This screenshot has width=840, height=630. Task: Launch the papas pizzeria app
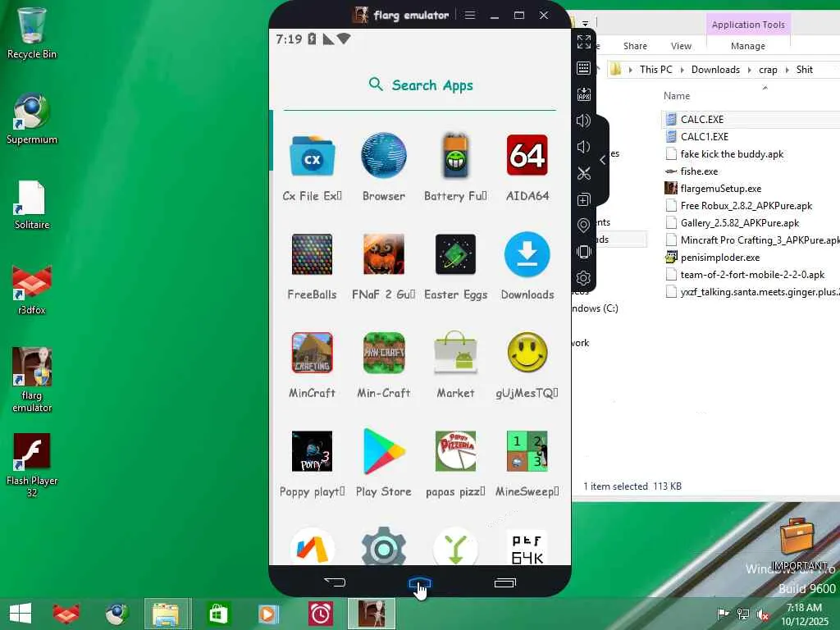coord(455,452)
